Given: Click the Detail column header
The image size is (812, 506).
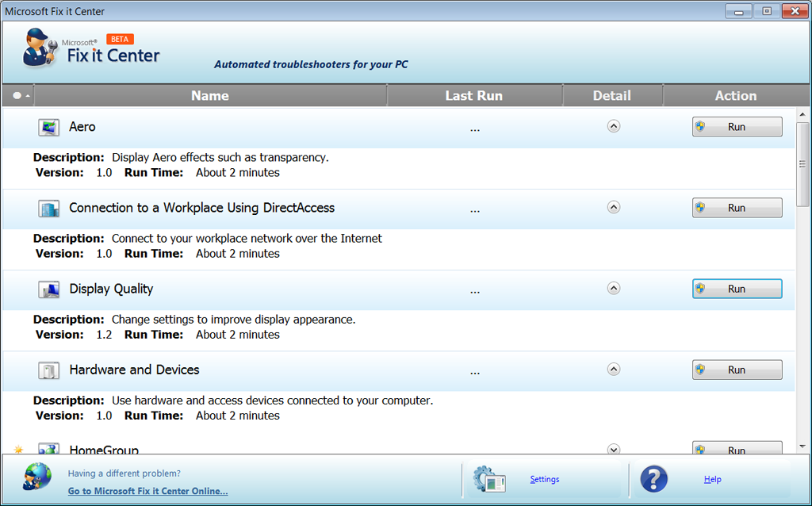Looking at the screenshot, I should pos(612,96).
